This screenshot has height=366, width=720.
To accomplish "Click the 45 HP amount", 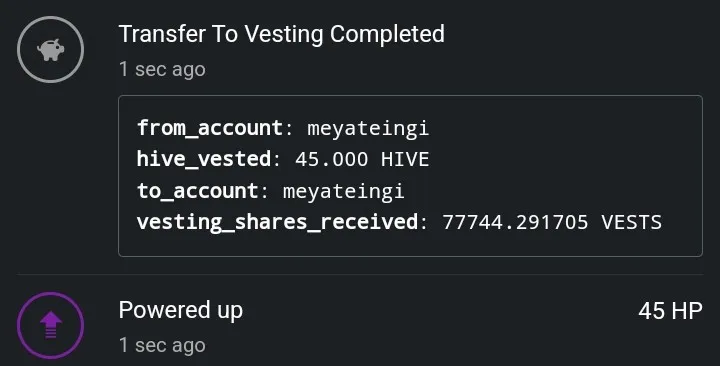I will pyautogui.click(x=670, y=311).
